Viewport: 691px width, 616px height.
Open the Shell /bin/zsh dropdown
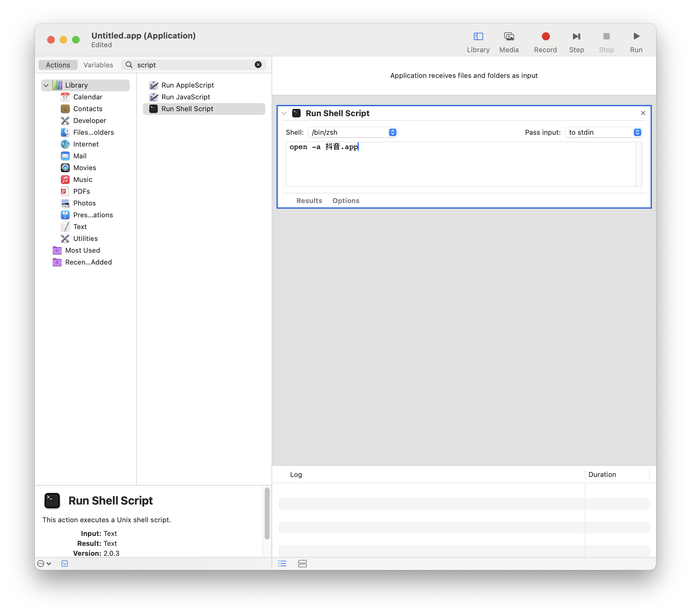pyautogui.click(x=353, y=132)
